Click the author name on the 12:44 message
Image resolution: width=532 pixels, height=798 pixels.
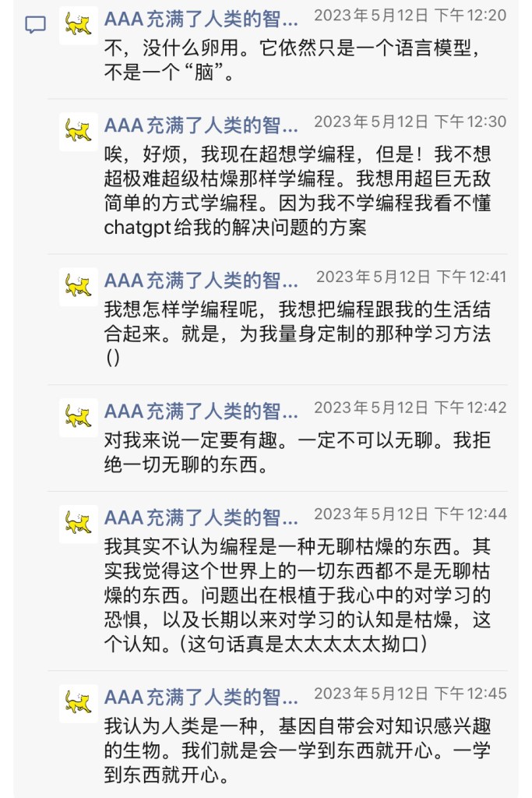point(201,516)
